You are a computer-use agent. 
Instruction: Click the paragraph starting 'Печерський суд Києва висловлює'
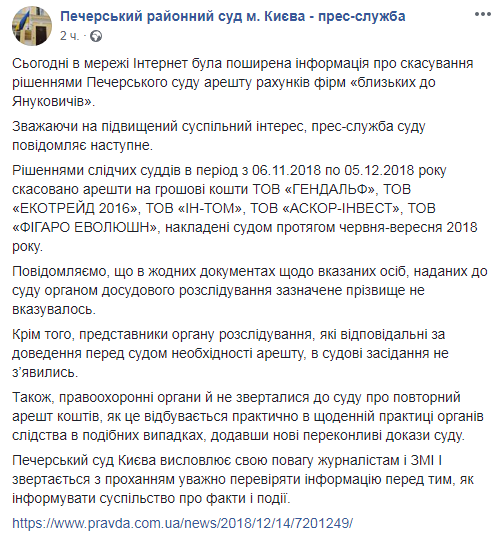pos(243,479)
